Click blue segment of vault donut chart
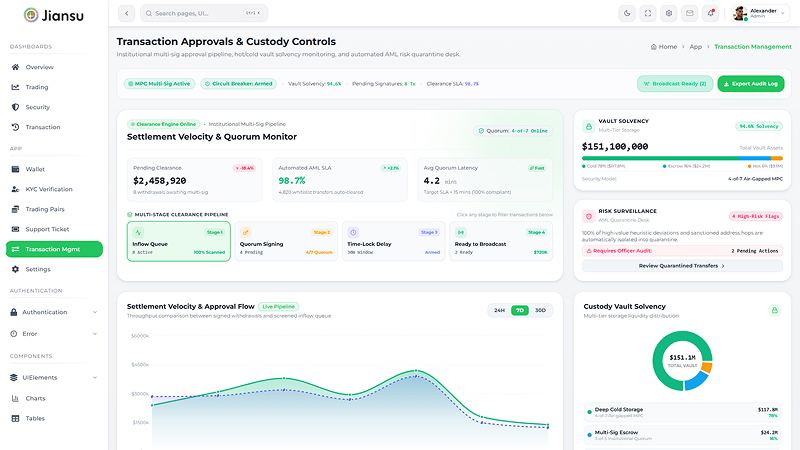This screenshot has height=450, width=800. 697,381
